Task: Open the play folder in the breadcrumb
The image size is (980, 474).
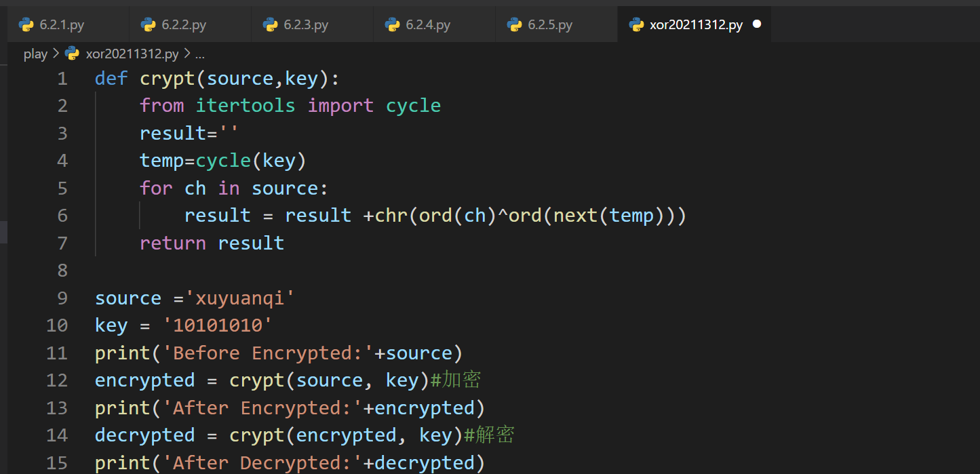Action: [35, 54]
